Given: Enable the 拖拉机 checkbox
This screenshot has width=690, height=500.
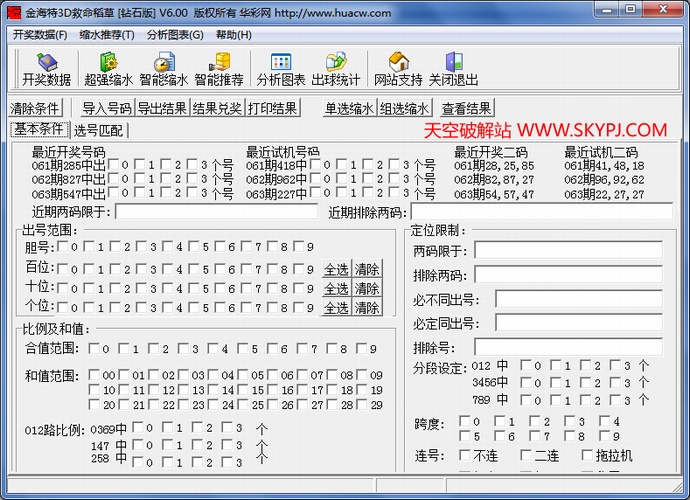Looking at the screenshot, I should (x=586, y=456).
